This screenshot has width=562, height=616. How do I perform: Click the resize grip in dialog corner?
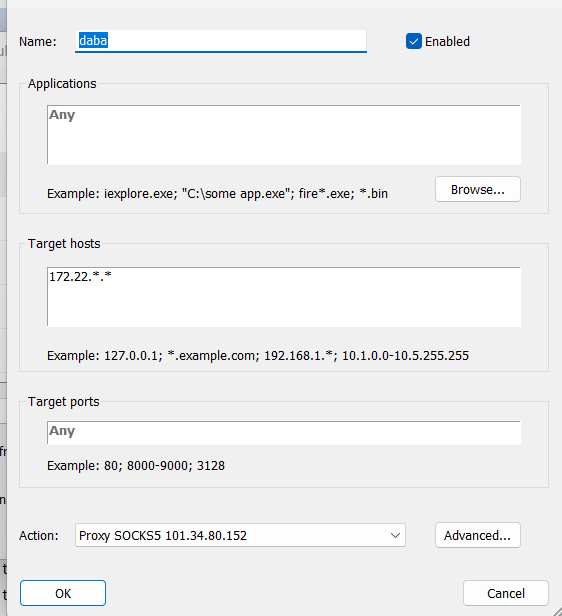(557, 610)
